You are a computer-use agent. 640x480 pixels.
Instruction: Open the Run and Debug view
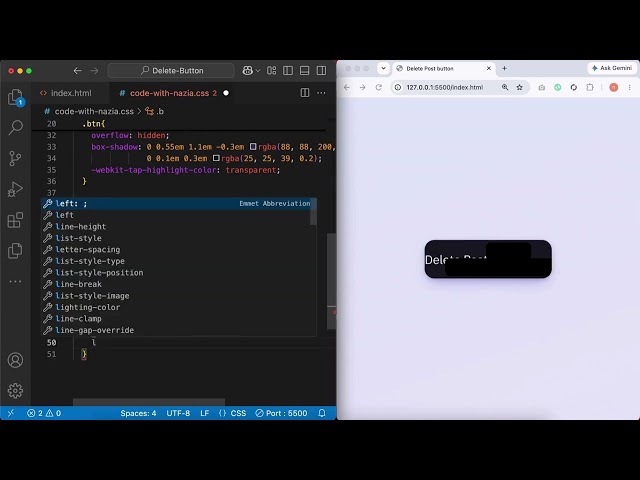click(16, 189)
